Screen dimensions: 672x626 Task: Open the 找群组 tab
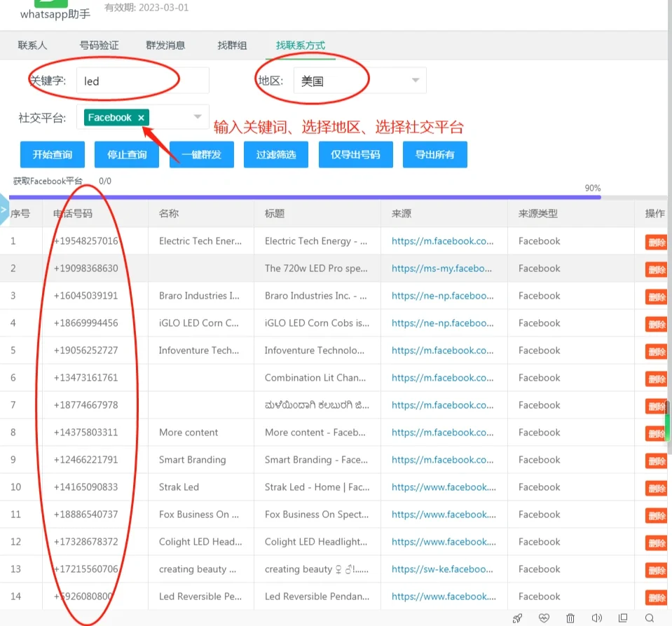(232, 45)
